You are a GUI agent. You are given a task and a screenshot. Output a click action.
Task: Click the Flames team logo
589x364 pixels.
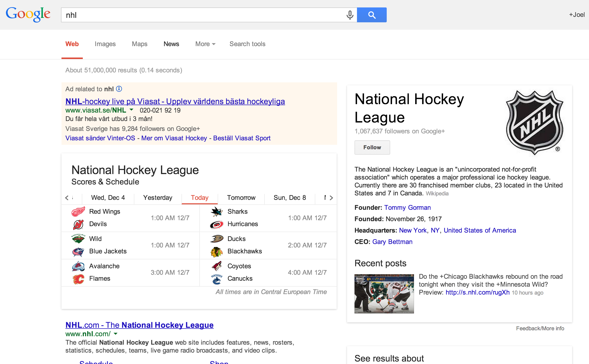click(78, 279)
